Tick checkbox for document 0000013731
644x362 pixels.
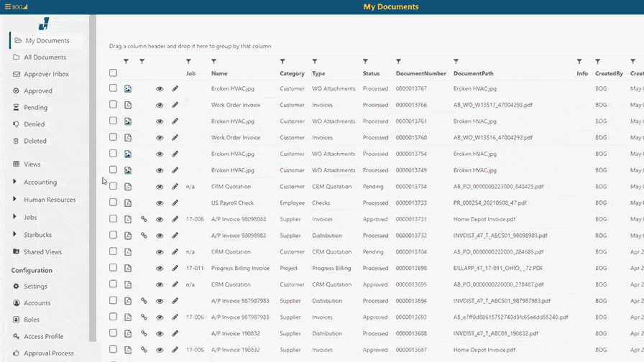coord(113,219)
